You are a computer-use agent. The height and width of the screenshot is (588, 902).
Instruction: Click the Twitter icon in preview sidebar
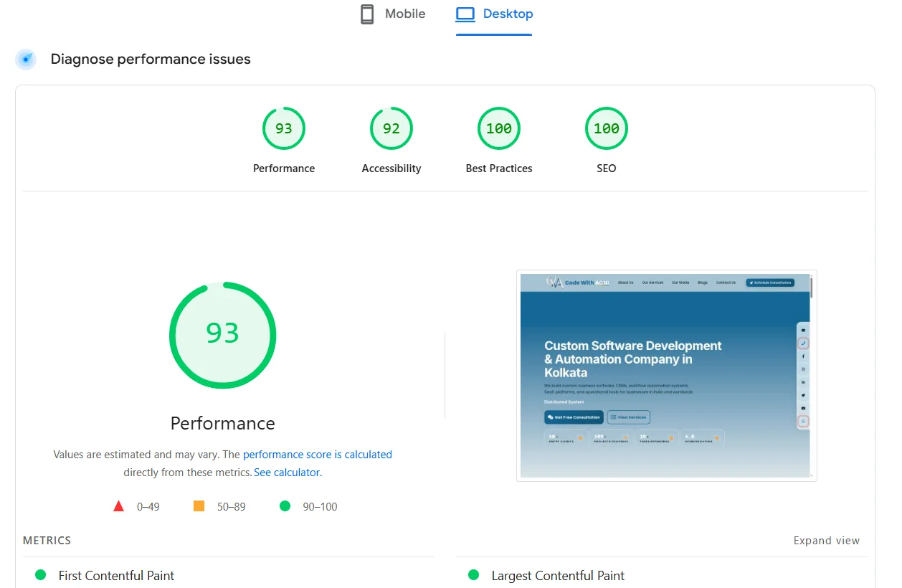point(804,395)
